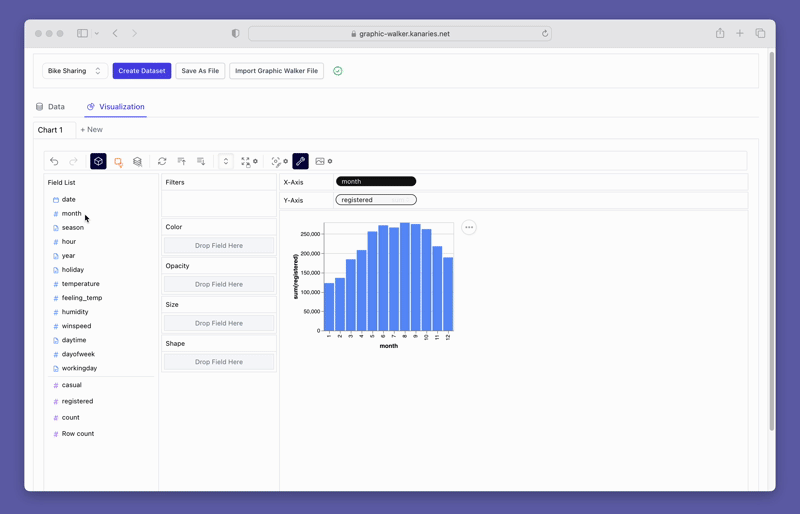Image resolution: width=800 pixels, height=514 pixels.
Task: Click the undo arrow in chart toolbar
Action: click(x=55, y=161)
